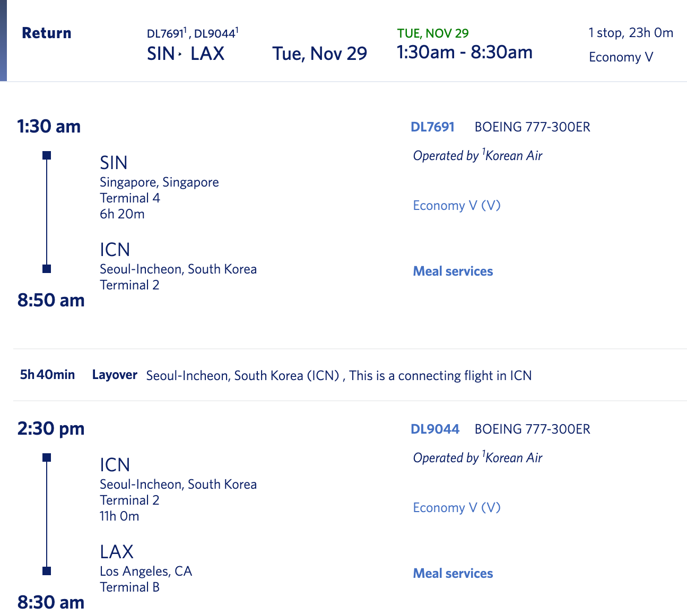Open Economy V (V) for the ICN-LAX segment
687x616 pixels.
[x=457, y=508]
